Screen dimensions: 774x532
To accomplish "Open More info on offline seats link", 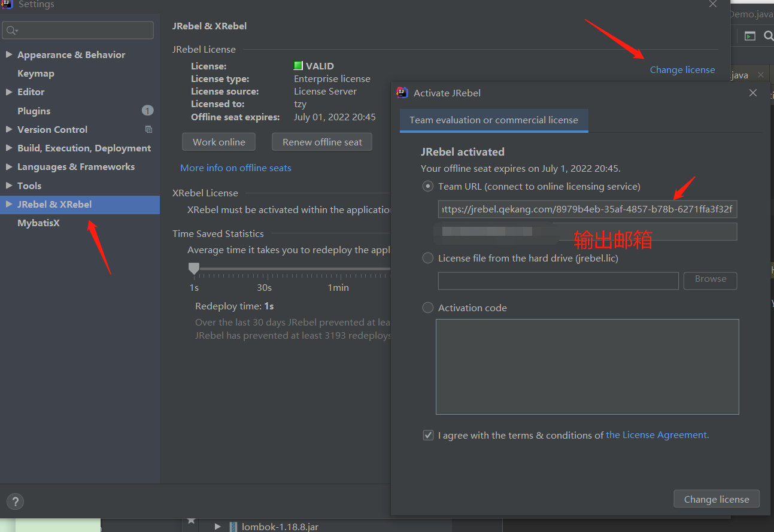I will (236, 168).
